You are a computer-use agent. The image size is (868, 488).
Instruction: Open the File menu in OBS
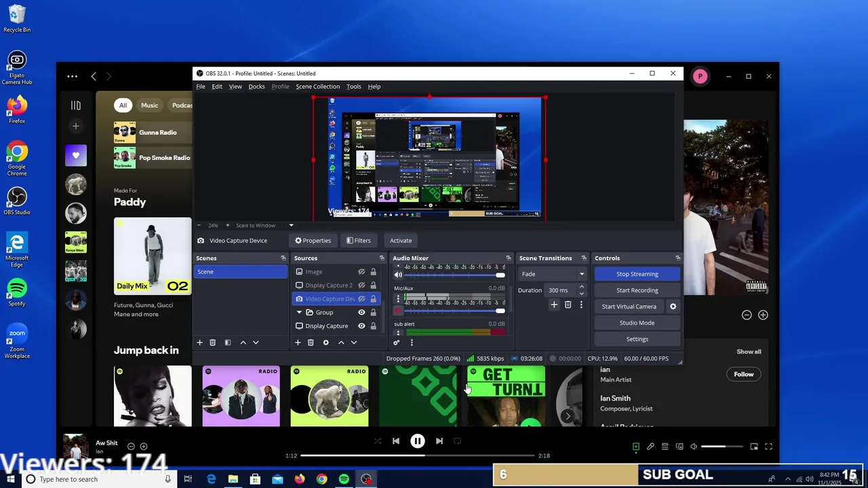201,87
